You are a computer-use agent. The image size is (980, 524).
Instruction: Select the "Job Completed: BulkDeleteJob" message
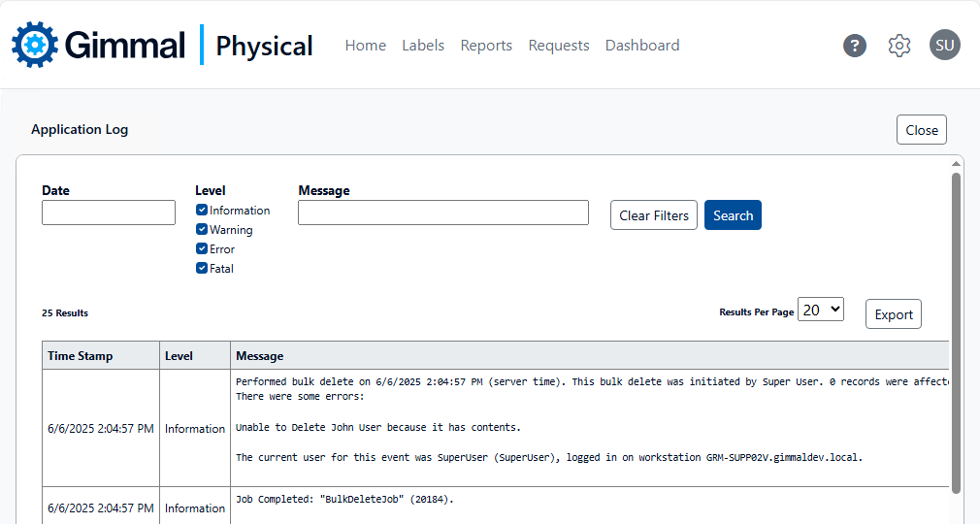click(x=345, y=499)
